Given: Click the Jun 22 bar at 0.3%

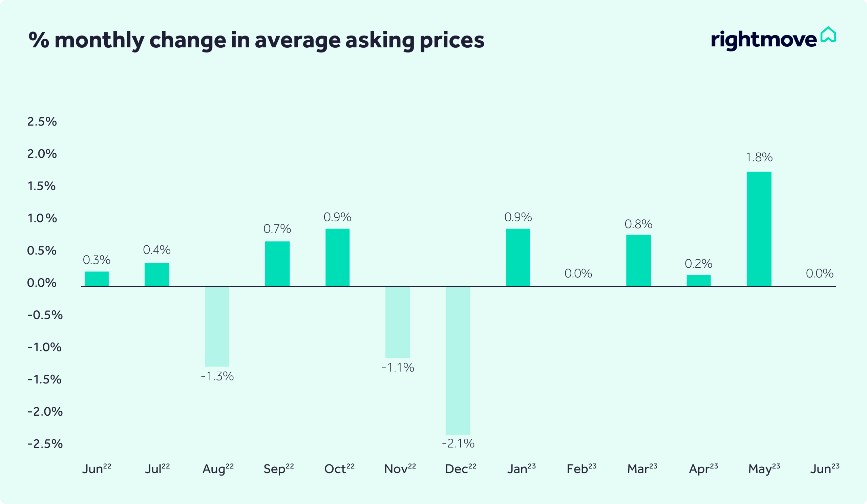Looking at the screenshot, I should [x=97, y=279].
